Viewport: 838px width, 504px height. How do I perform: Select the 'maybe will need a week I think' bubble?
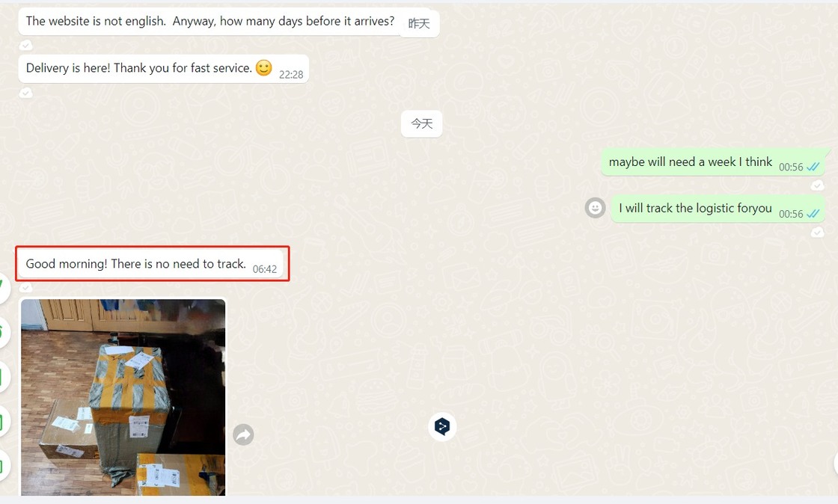click(x=713, y=162)
